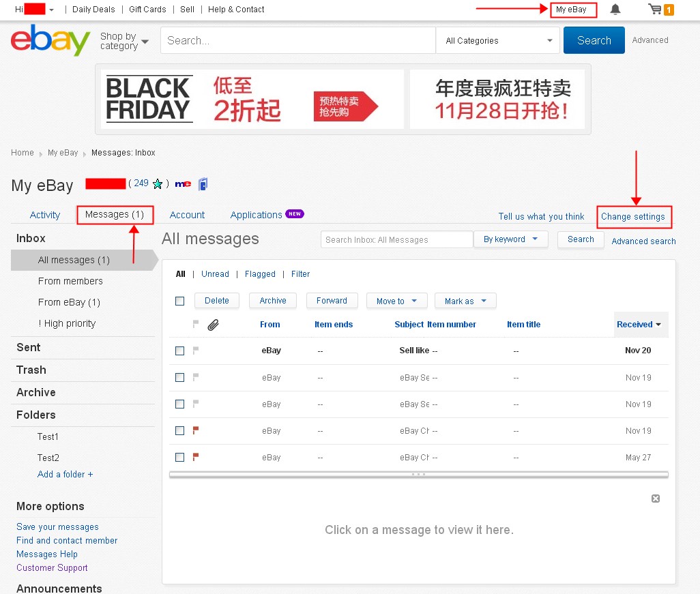This screenshot has width=700, height=594.
Task: Open the Sent folder
Action: tap(28, 347)
